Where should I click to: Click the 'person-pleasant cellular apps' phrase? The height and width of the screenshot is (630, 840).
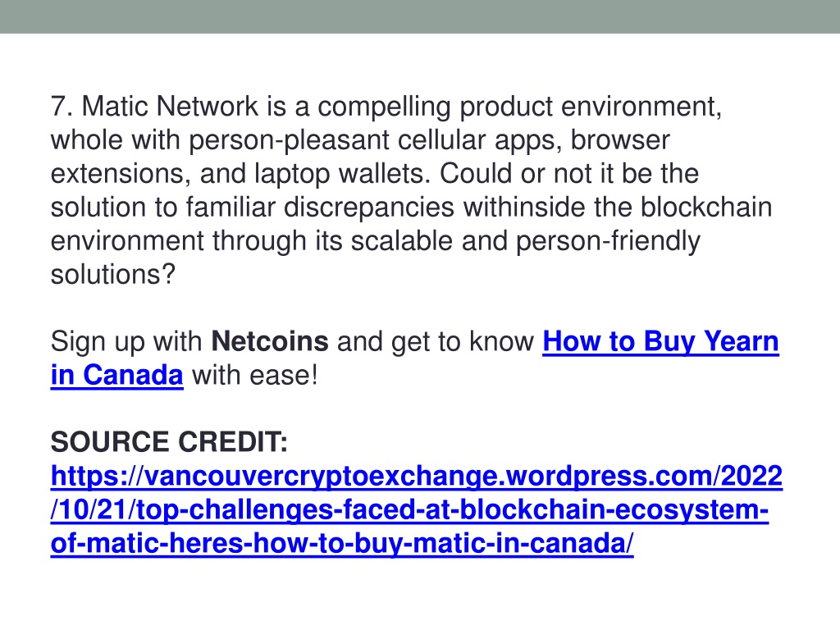tap(375, 140)
